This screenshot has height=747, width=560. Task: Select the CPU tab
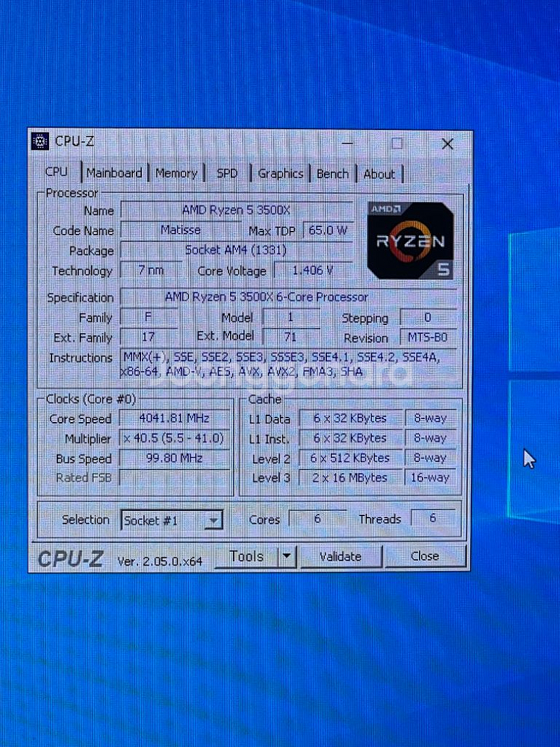(57, 172)
